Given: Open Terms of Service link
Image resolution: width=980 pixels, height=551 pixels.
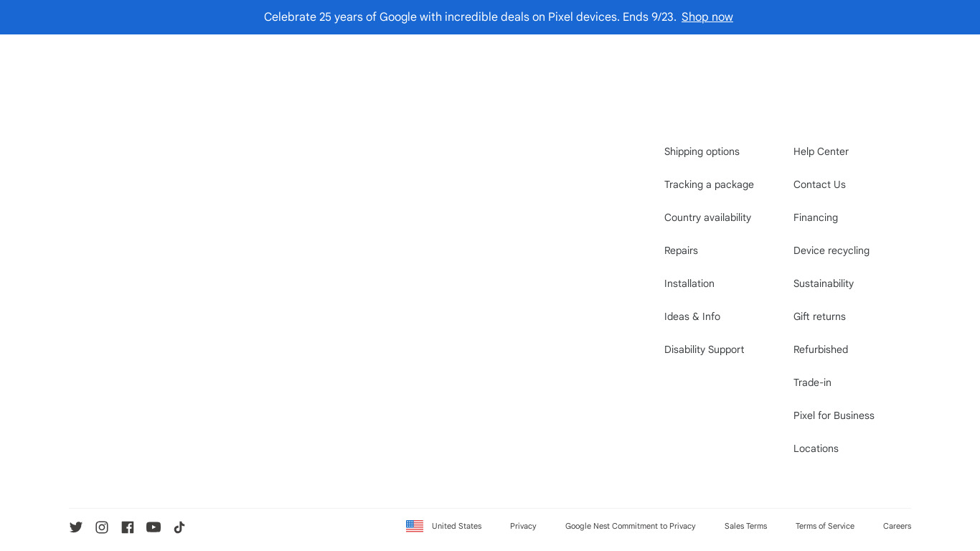Looking at the screenshot, I should click(x=825, y=526).
